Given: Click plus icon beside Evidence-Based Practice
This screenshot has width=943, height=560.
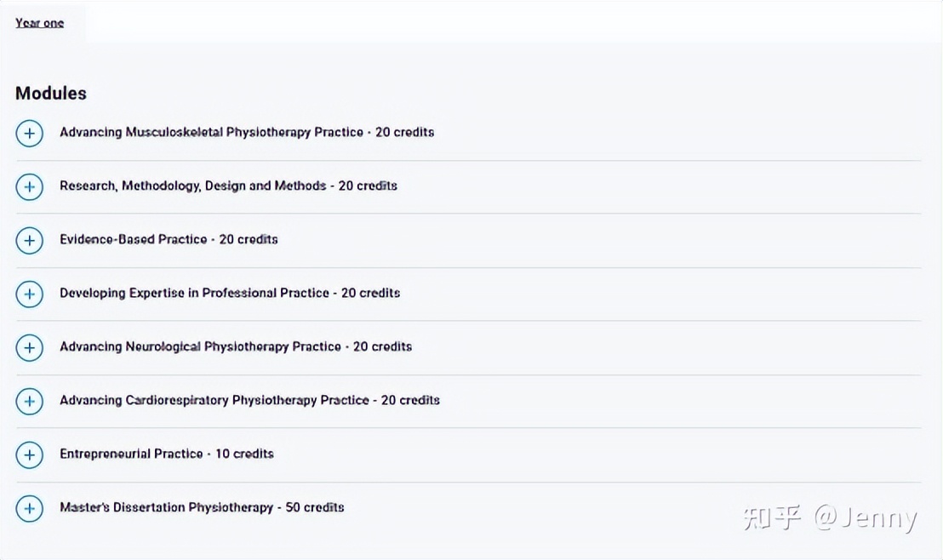Looking at the screenshot, I should [x=30, y=240].
